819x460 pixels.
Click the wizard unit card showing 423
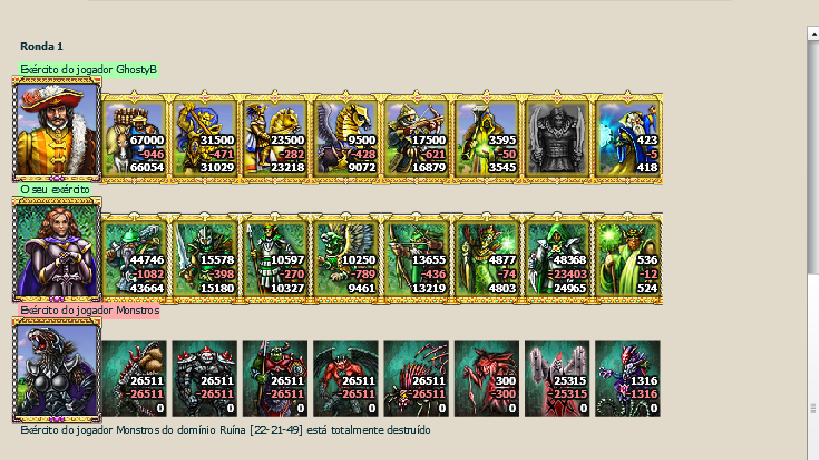click(x=628, y=138)
